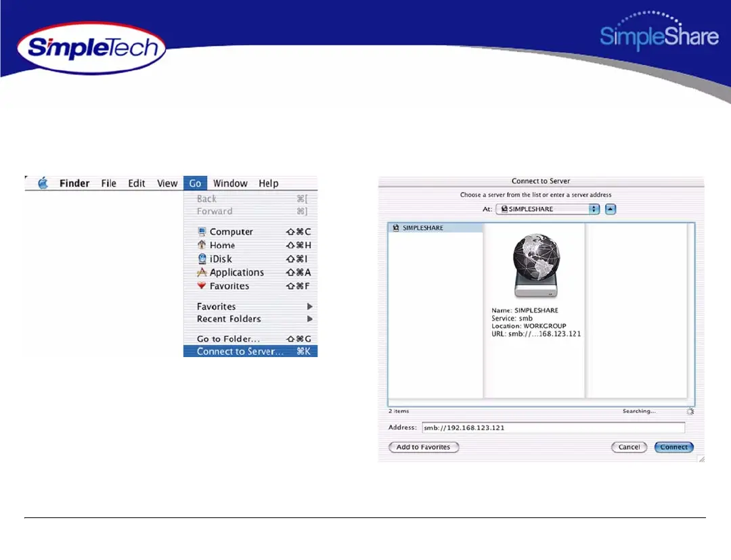Click the Connect to Server title bar
This screenshot has height=560, width=731.
(x=541, y=181)
